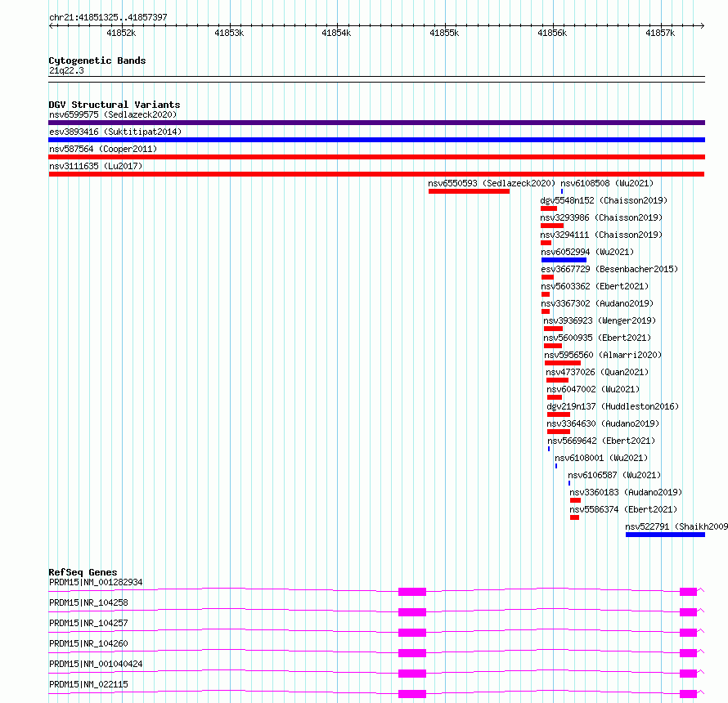The width and height of the screenshot is (728, 703).
Task: Open nsv3294111 (Chaisson2019) label
Action: (x=601, y=235)
